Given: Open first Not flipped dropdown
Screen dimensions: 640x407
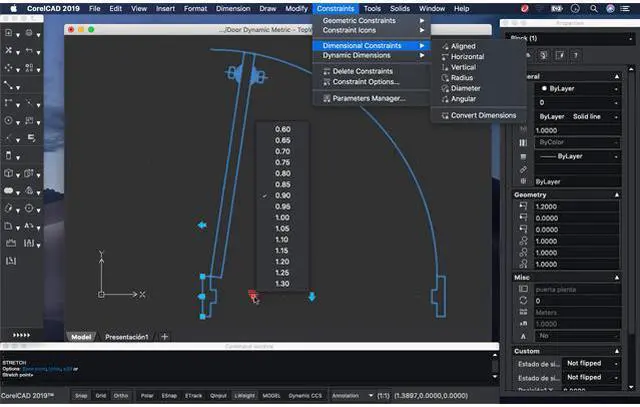Looking at the screenshot, I should pos(591,363).
